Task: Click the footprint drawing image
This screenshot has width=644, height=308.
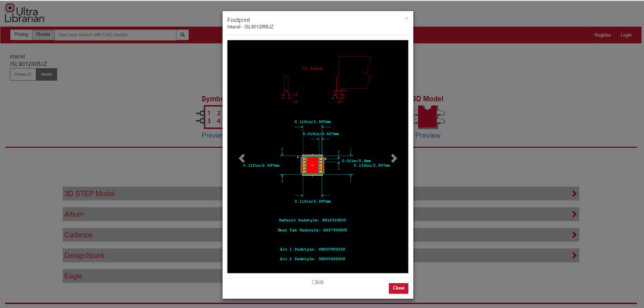Action: tap(318, 156)
